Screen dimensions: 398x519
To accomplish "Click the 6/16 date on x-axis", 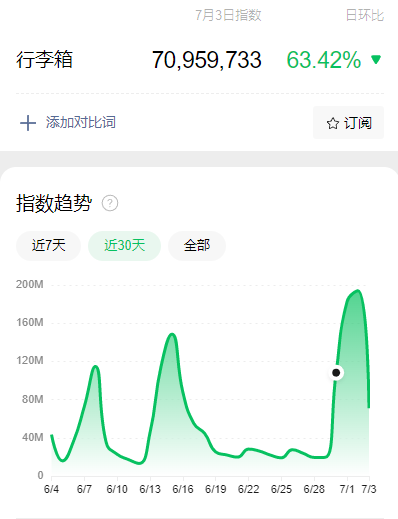I will point(183,489).
